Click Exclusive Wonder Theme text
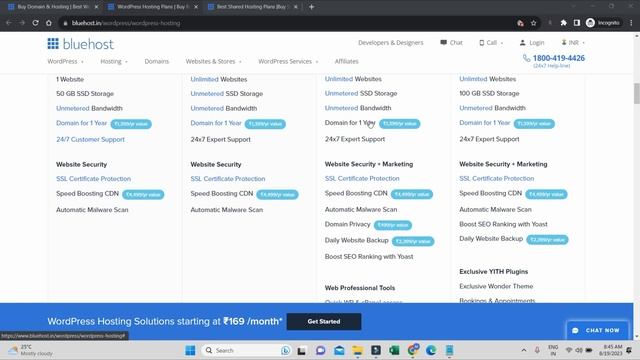The width and height of the screenshot is (640, 360). (x=496, y=286)
